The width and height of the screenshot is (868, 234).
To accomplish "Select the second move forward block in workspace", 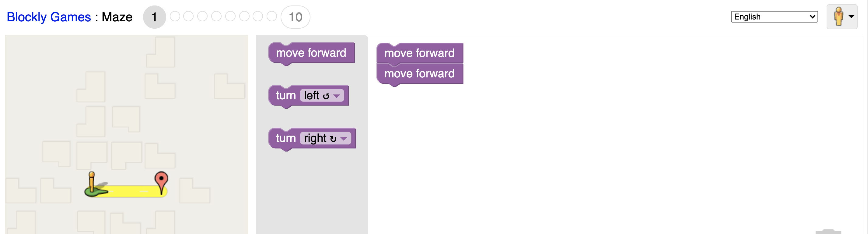I will coord(420,74).
